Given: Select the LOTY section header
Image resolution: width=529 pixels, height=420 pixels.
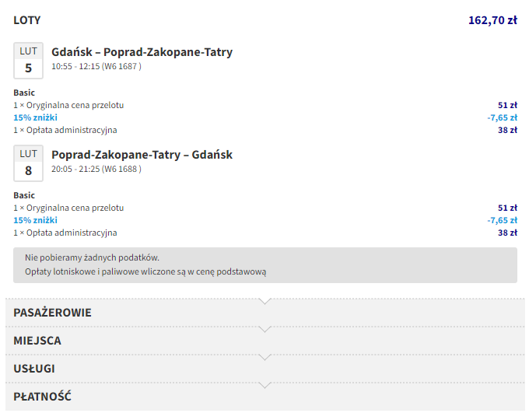Looking at the screenshot, I should [x=27, y=20].
